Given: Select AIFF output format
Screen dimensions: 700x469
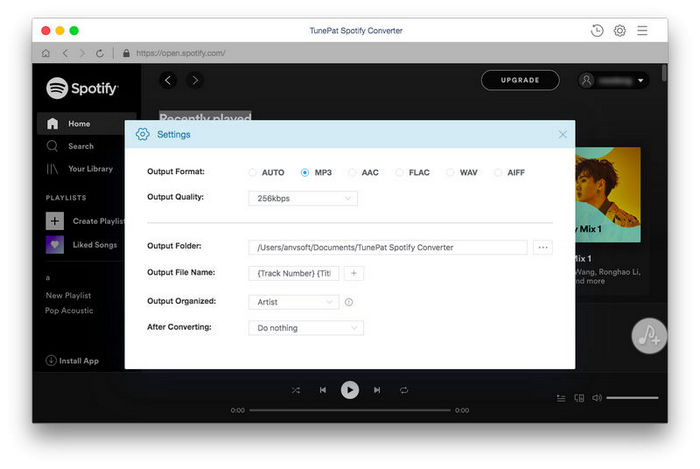Looking at the screenshot, I should pyautogui.click(x=498, y=172).
